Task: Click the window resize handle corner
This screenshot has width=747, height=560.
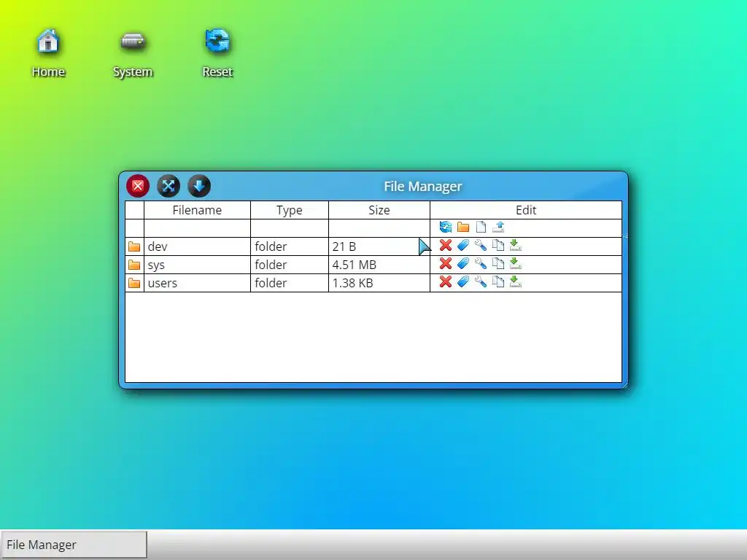Action: point(624,385)
